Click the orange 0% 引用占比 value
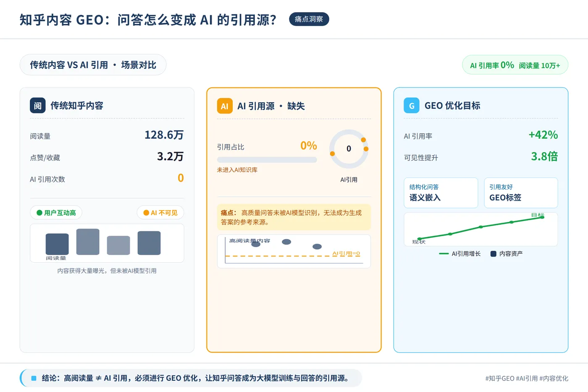Screen dimensions: 588x392 (x=309, y=146)
